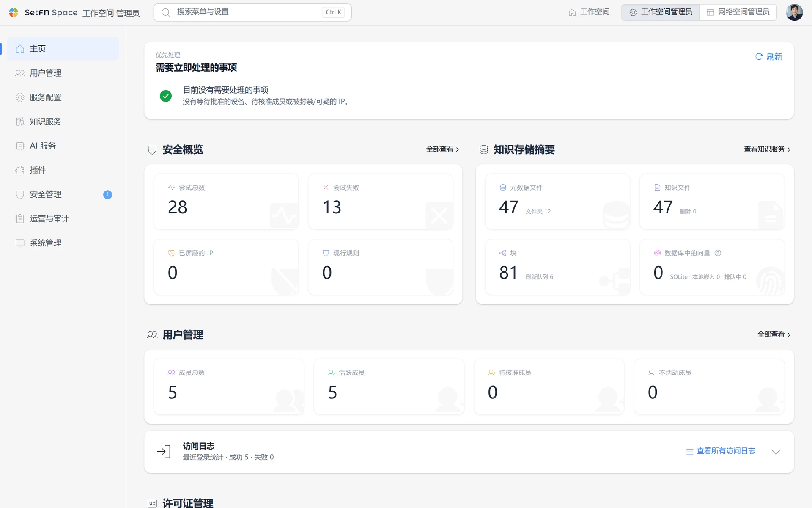Screen dimensions: 812x508
Task: Click the 成员总数 card
Action: pyautogui.click(x=229, y=387)
